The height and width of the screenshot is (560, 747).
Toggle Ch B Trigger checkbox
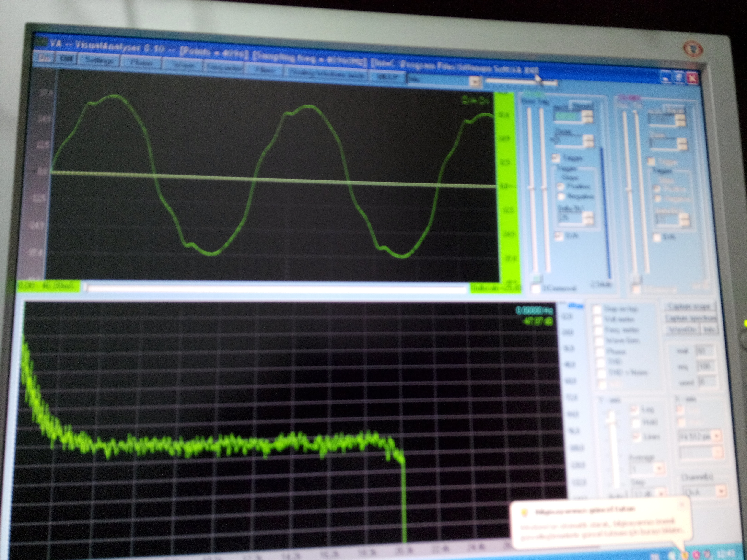click(651, 162)
